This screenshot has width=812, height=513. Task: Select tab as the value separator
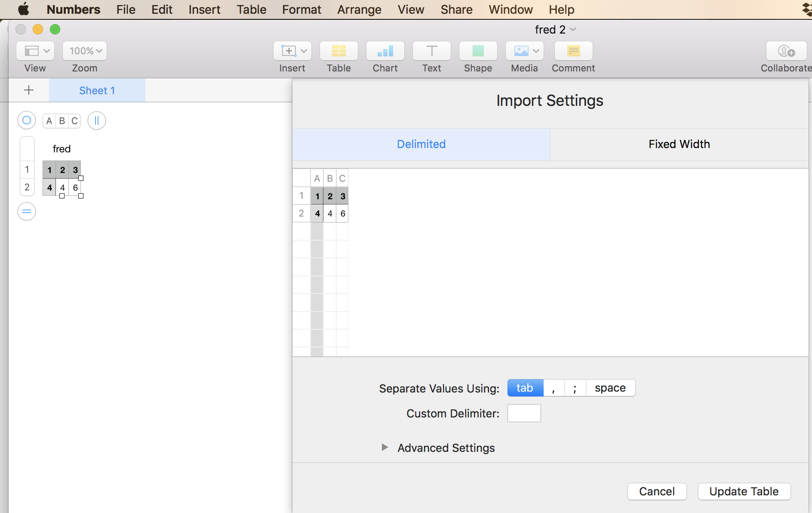(x=525, y=388)
